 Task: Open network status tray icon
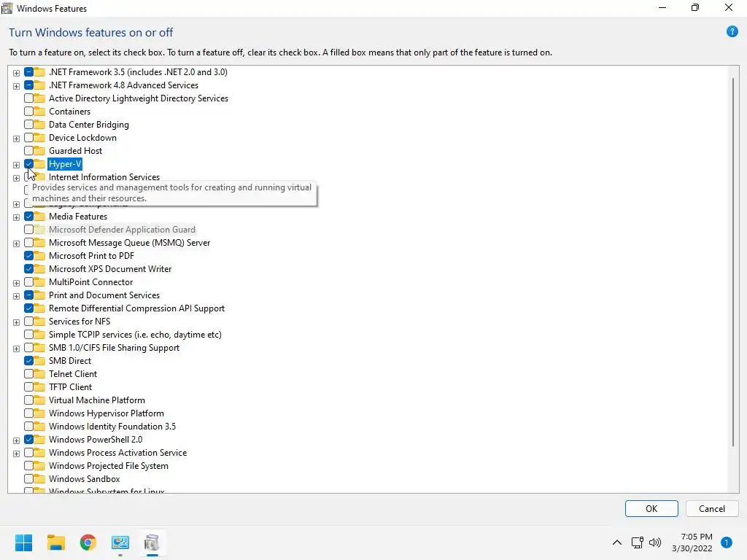click(x=637, y=542)
